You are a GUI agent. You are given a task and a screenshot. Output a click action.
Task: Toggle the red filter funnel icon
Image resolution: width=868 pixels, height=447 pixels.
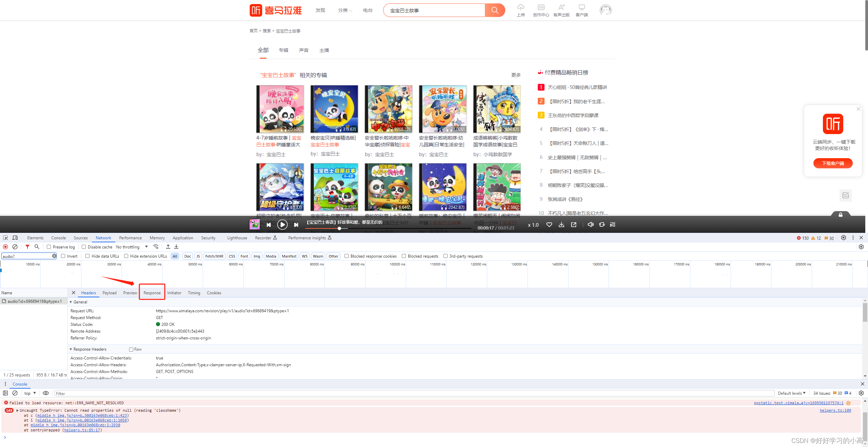tap(27, 247)
